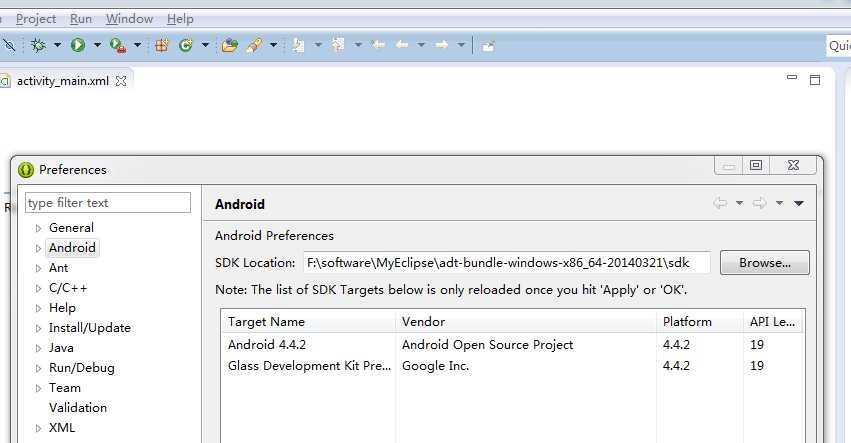Select Validation in the preferences tree
This screenshot has height=443, width=851.
(78, 408)
